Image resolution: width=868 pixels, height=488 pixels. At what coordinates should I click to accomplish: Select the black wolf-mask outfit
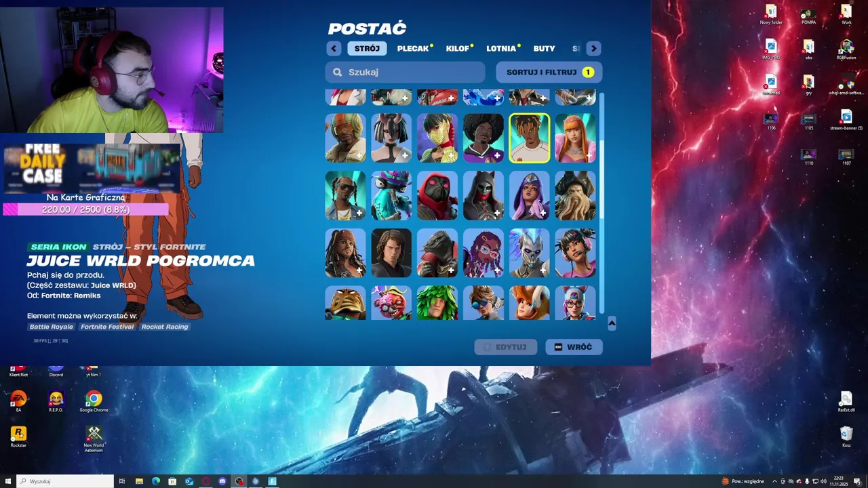point(484,196)
